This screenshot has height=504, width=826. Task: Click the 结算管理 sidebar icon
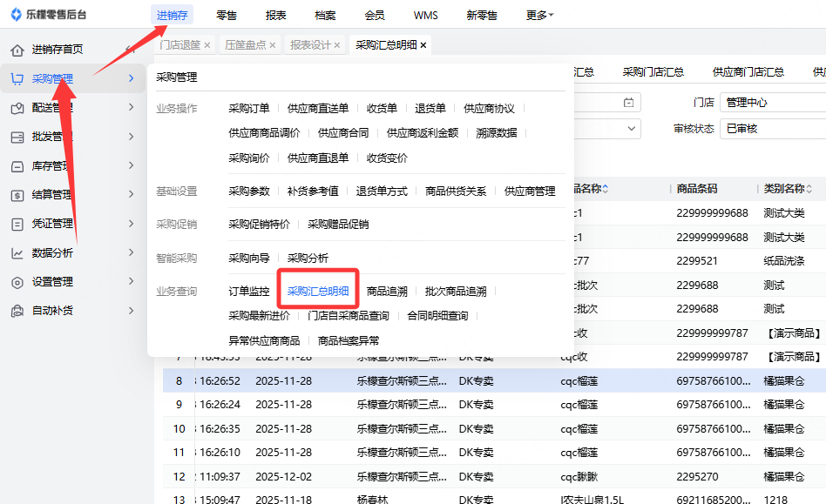[17, 195]
